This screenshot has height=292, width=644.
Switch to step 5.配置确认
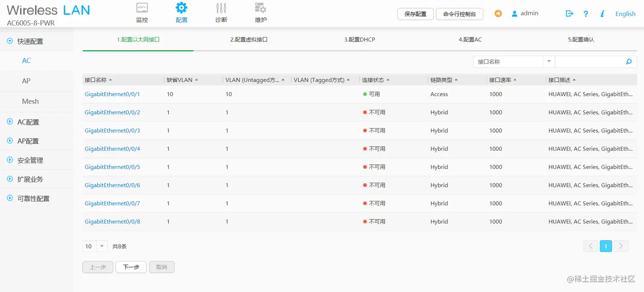581,40
